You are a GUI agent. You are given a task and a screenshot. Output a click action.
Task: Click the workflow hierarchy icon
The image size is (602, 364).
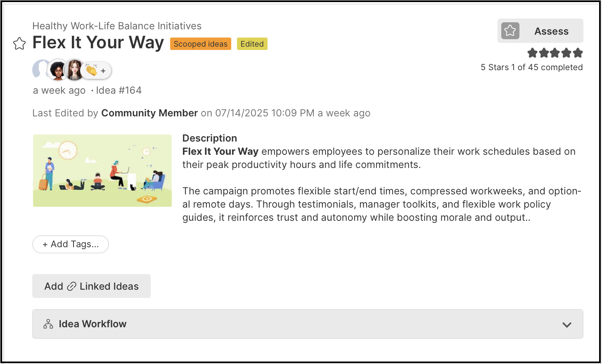pyautogui.click(x=48, y=324)
